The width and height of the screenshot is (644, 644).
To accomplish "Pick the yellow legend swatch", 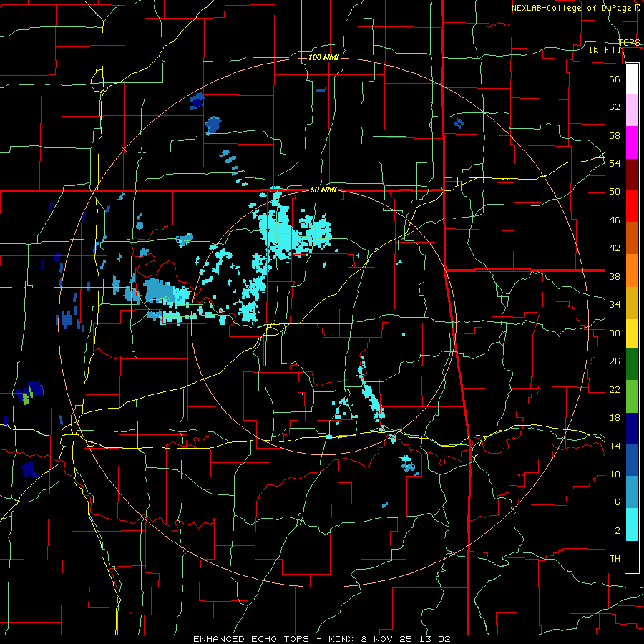I will [x=632, y=333].
